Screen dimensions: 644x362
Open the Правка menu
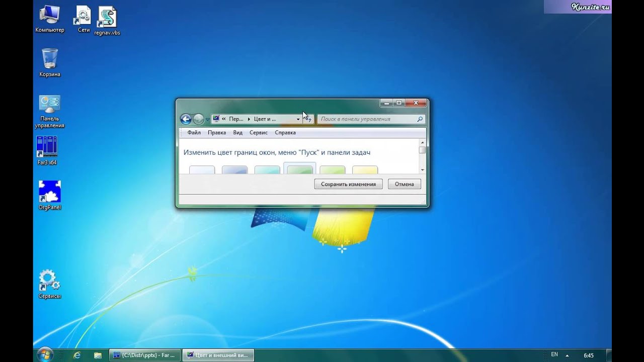217,133
